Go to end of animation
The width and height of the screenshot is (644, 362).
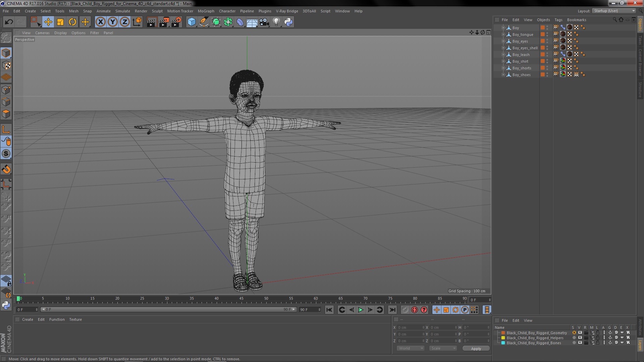tap(392, 310)
